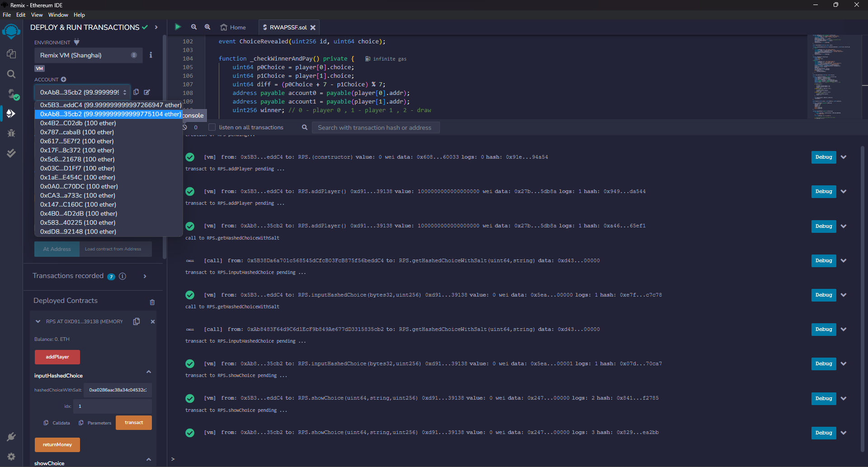
Task: Click the console vertical scrollbar
Action: point(863,298)
